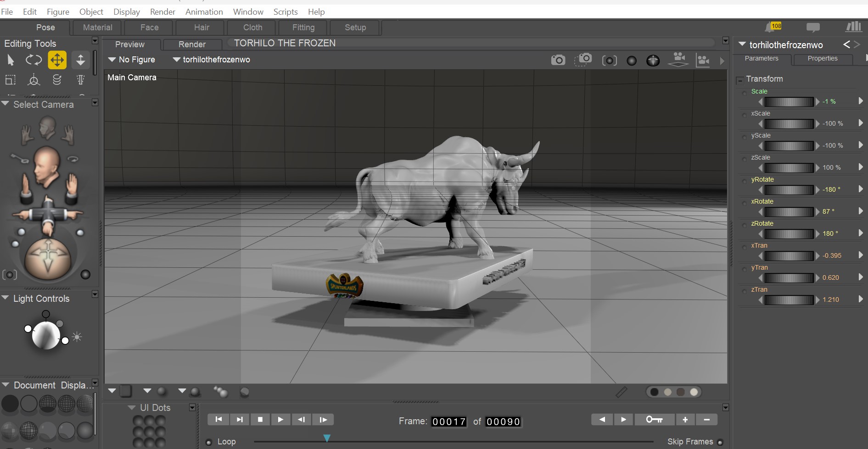Toggle the Loop option
Screen dimensions: 868x449
click(x=209, y=442)
